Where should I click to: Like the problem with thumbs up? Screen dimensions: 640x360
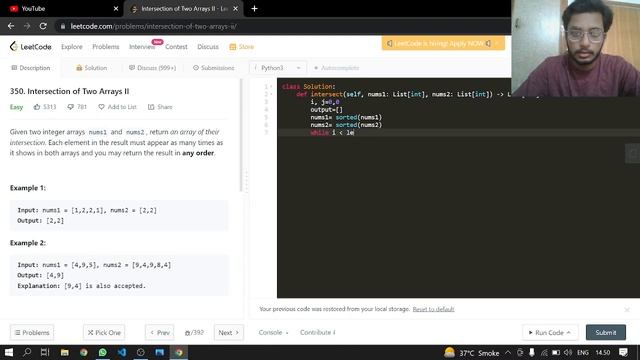[x=37, y=107]
